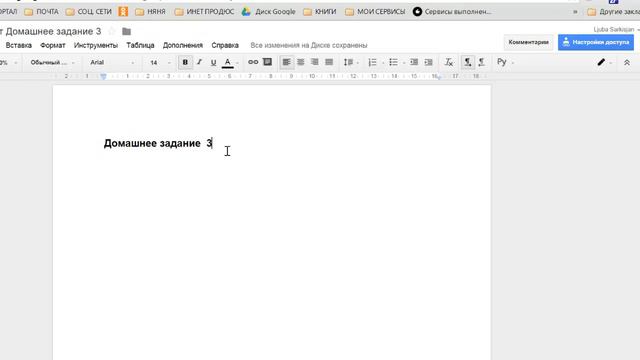Image resolution: width=640 pixels, height=360 pixels.
Task: Open the Формат menu
Action: point(53,45)
